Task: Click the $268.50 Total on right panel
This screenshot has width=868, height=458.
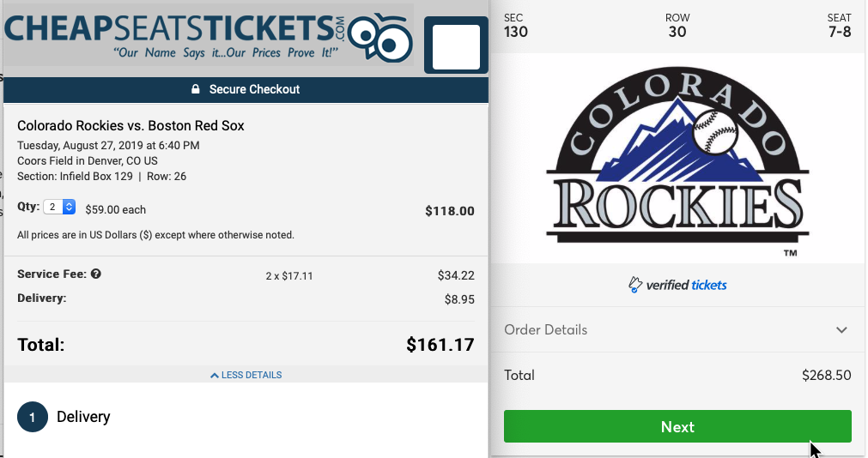Action: coord(827,375)
